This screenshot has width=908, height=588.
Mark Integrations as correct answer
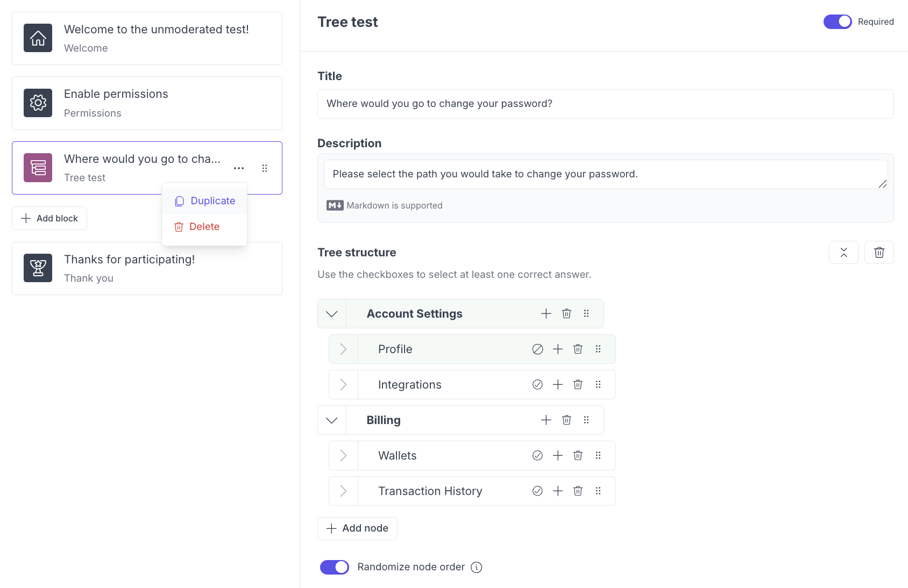[537, 385]
